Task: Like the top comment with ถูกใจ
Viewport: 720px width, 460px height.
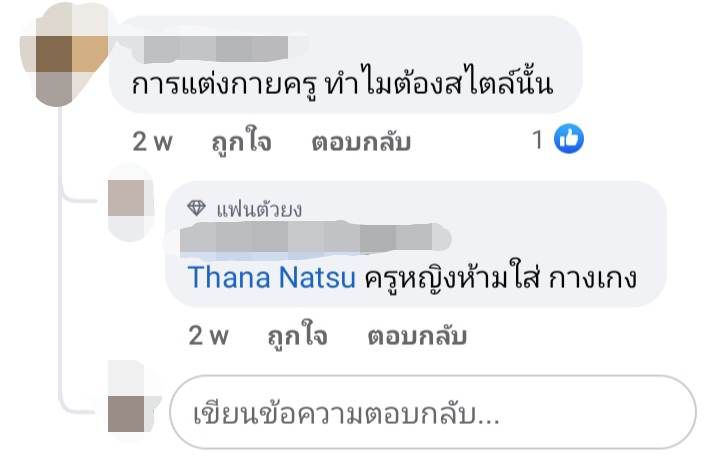Action: (241, 142)
